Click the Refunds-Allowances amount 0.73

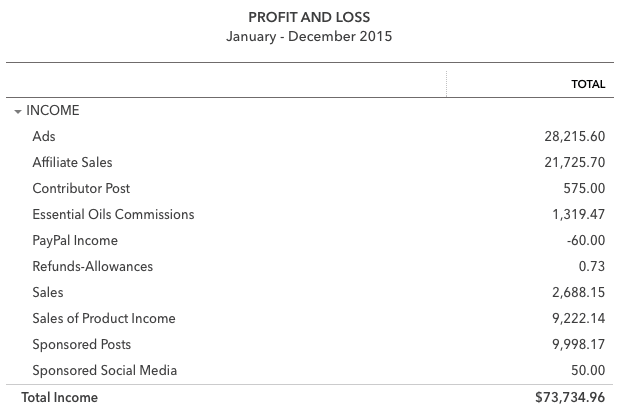pyautogui.click(x=592, y=266)
